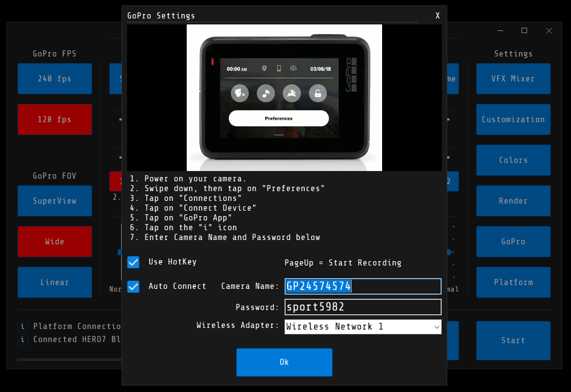This screenshot has height=392, width=571.
Task: Click the step 7 Enter Camera Name instruction
Action: 225,237
